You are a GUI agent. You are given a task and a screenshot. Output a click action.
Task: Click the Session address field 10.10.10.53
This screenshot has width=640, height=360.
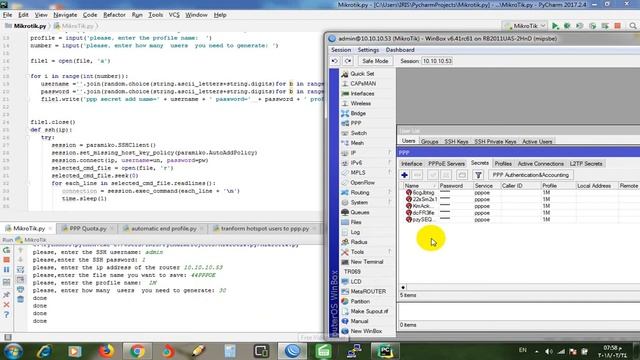(437, 61)
